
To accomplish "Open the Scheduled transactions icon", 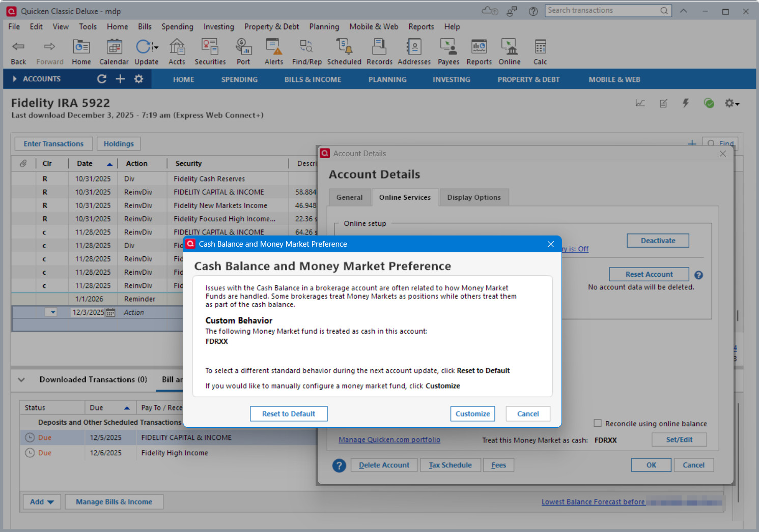I will click(x=344, y=47).
